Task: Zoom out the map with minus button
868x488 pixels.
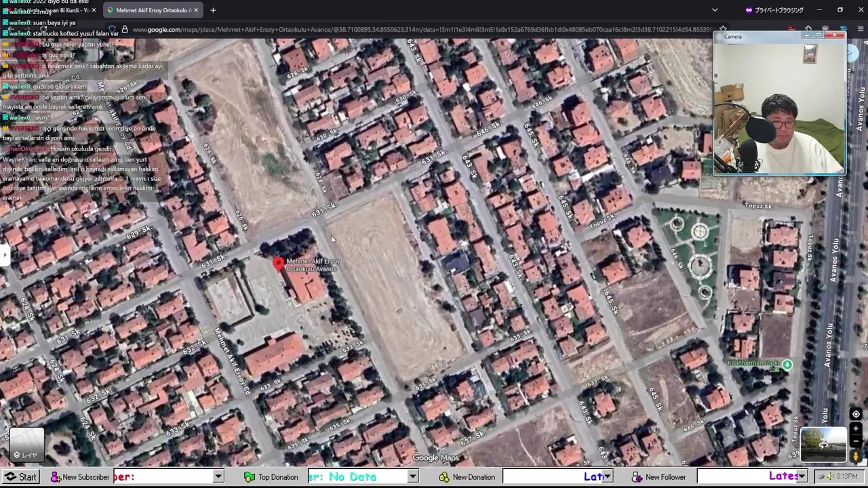Action: (856, 441)
